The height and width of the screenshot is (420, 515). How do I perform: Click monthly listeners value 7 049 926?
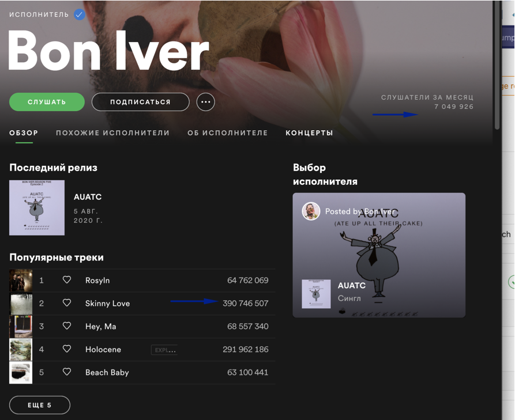click(454, 107)
